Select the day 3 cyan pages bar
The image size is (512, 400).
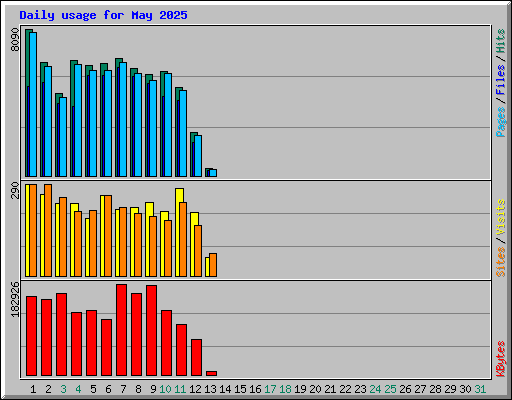(63, 137)
